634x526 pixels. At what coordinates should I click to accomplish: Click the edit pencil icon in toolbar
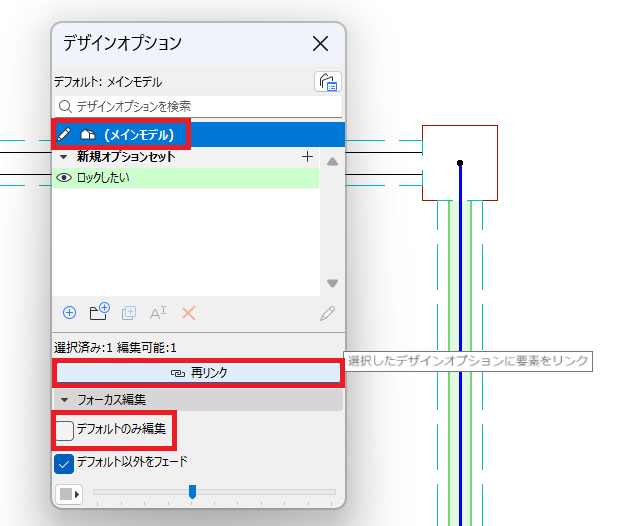[x=327, y=313]
